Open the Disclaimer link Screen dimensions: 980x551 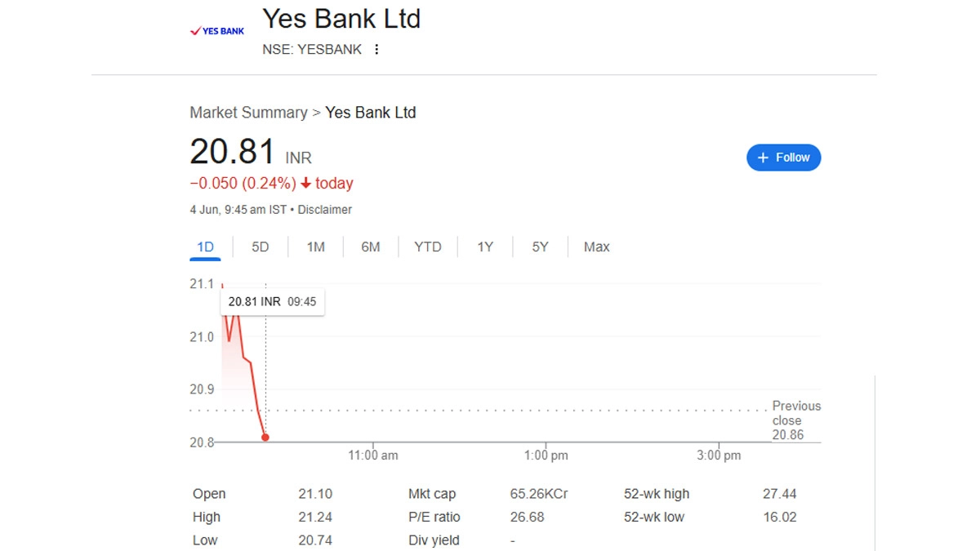(x=324, y=210)
